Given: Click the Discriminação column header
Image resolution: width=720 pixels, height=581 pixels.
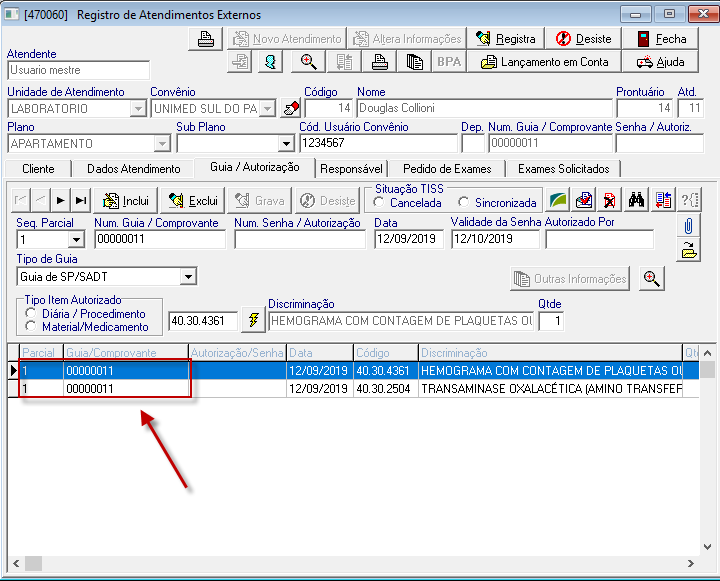Looking at the screenshot, I should point(550,353).
